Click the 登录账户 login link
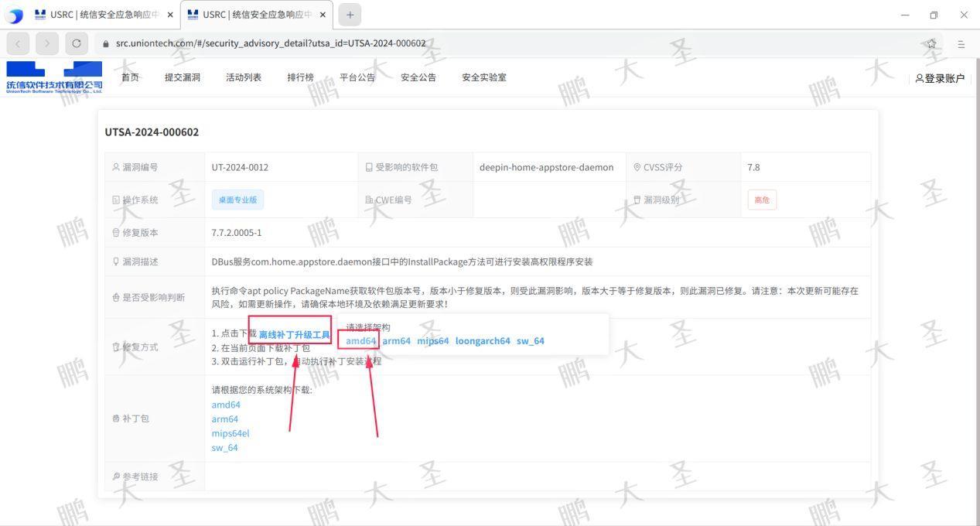This screenshot has height=526, width=980. tap(940, 78)
